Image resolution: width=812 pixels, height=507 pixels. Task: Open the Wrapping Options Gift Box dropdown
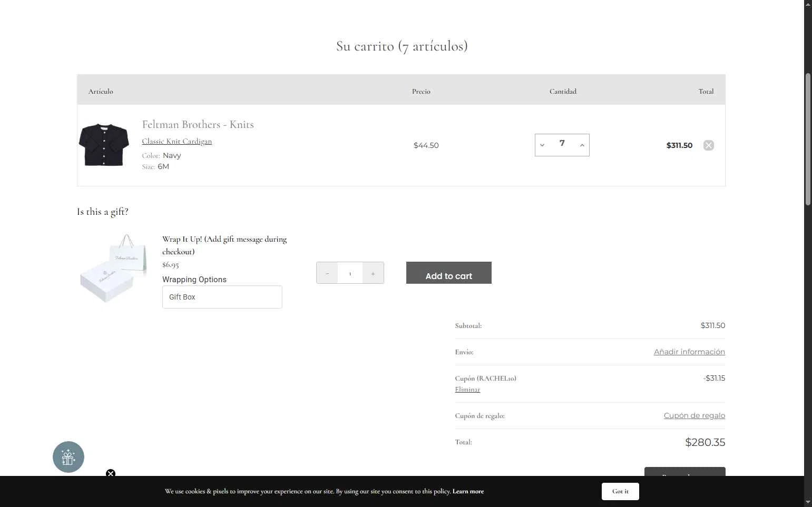coord(222,297)
